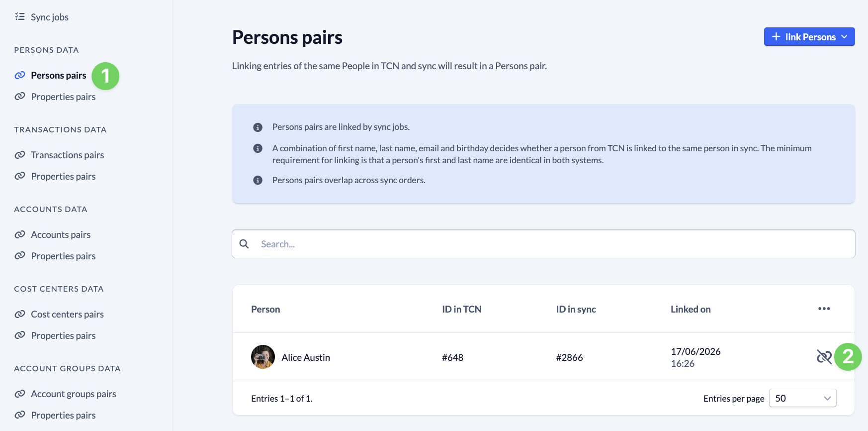The width and height of the screenshot is (868, 431).
Task: Open Entries per page 50 dropdown
Action: pyautogui.click(x=802, y=398)
